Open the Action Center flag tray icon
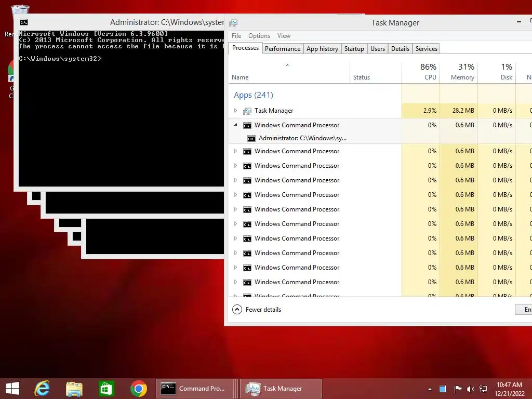Image resolution: width=532 pixels, height=399 pixels. click(x=458, y=389)
